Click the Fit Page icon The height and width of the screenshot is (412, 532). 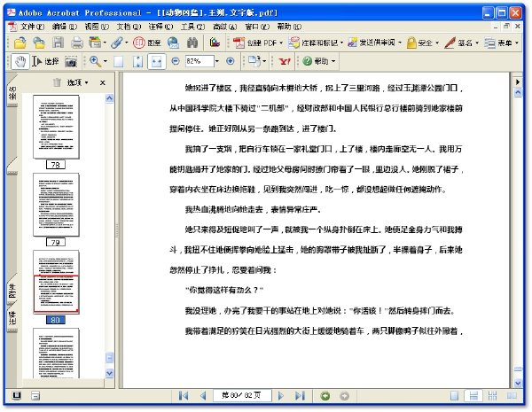(137, 61)
